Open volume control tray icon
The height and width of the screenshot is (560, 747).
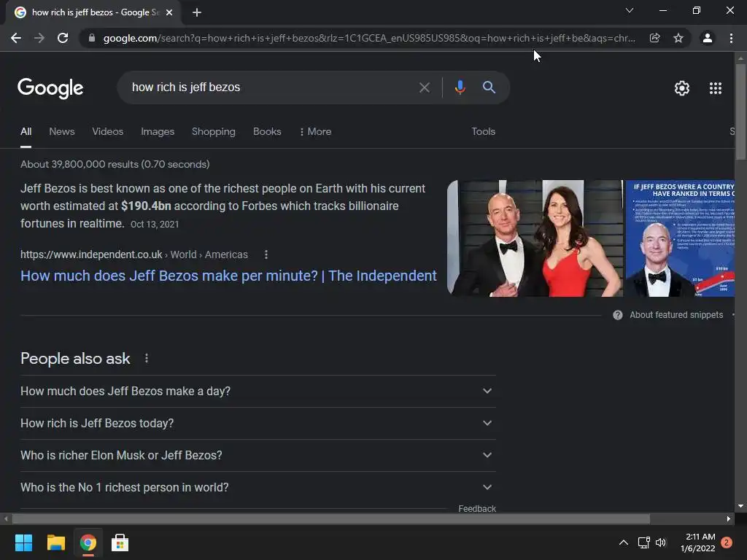(661, 542)
